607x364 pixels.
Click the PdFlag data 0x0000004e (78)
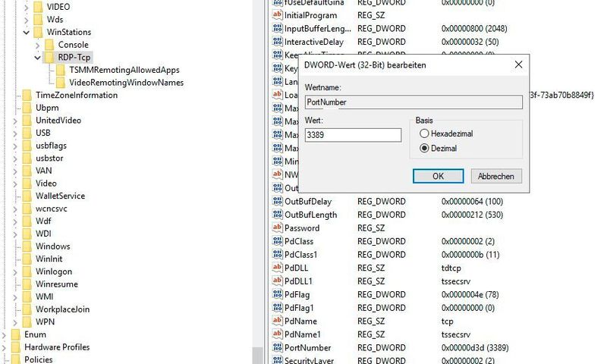[470, 294]
